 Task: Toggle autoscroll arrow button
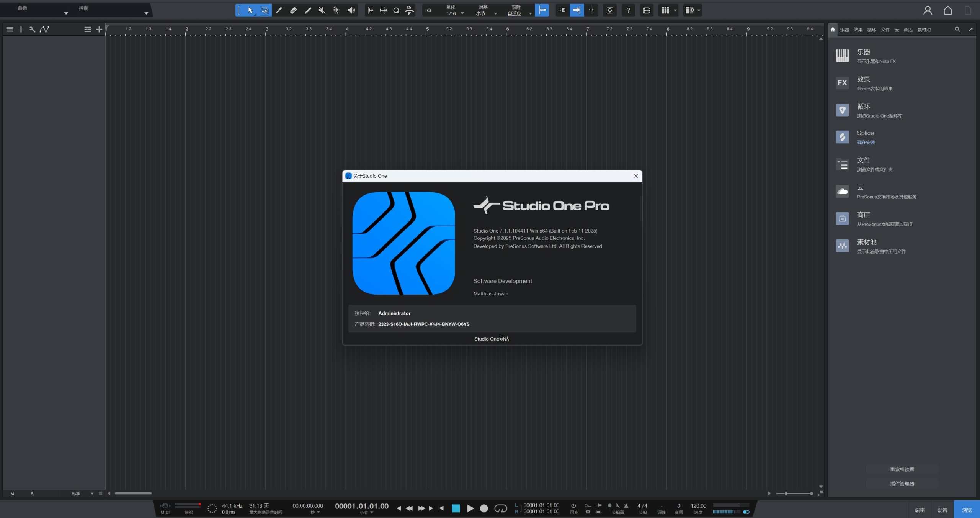pos(577,10)
